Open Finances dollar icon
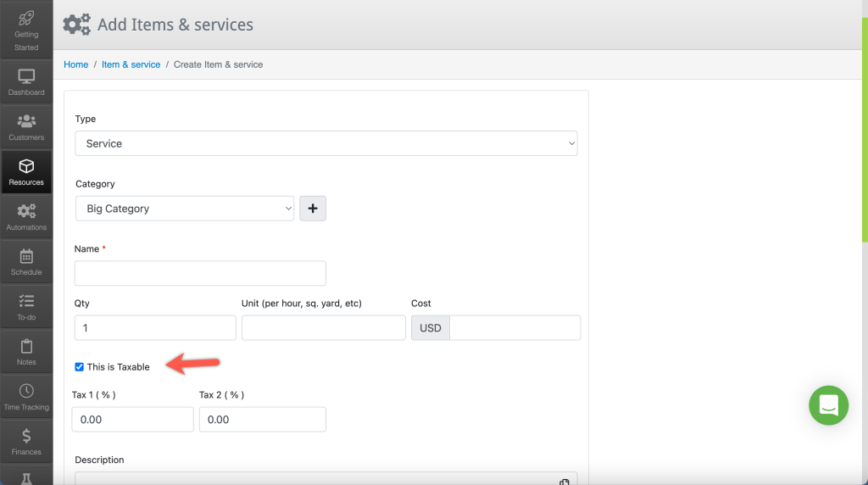This screenshot has width=868, height=485. [26, 436]
